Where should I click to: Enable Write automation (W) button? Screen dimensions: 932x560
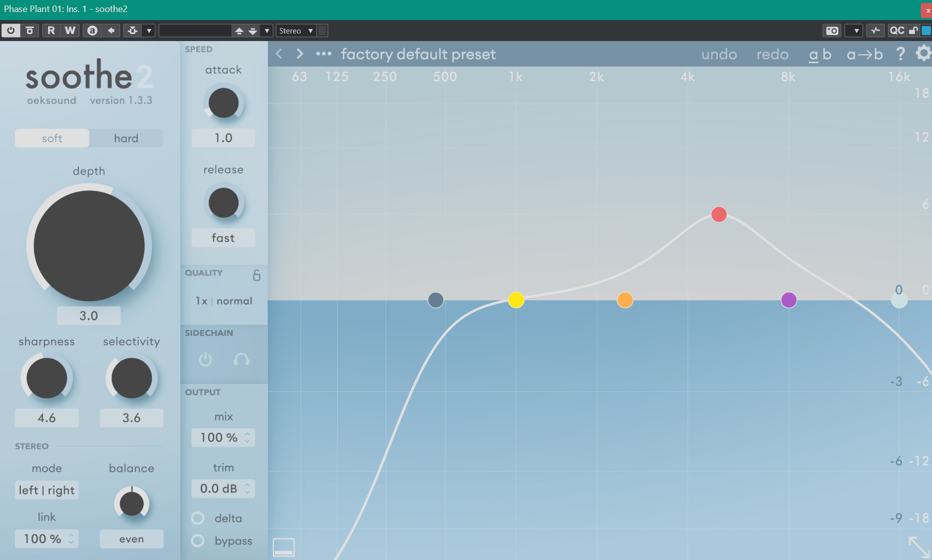click(x=70, y=31)
